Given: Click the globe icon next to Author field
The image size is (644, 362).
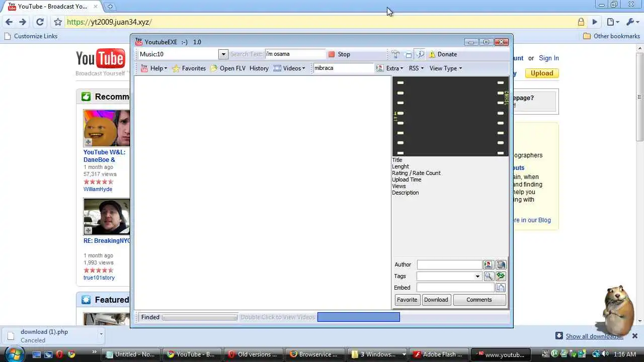Looking at the screenshot, I should 501,264.
